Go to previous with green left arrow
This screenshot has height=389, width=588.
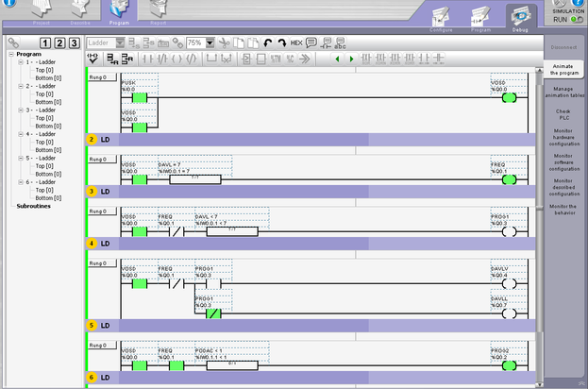(x=337, y=59)
